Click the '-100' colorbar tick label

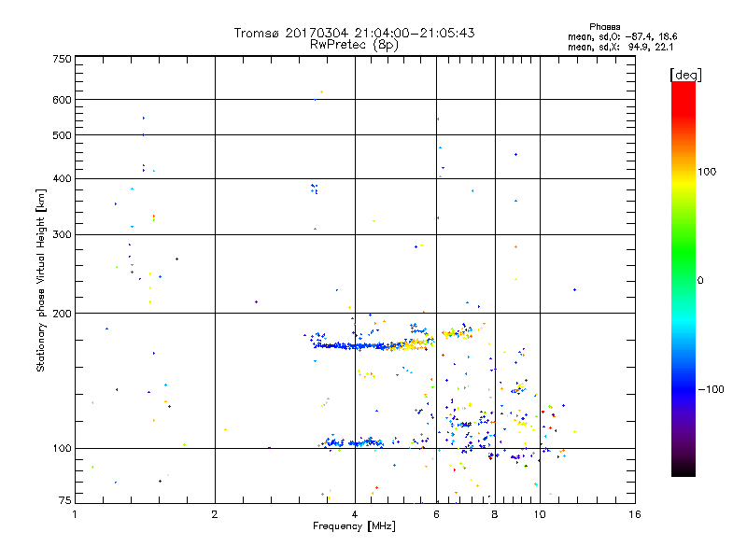point(712,389)
